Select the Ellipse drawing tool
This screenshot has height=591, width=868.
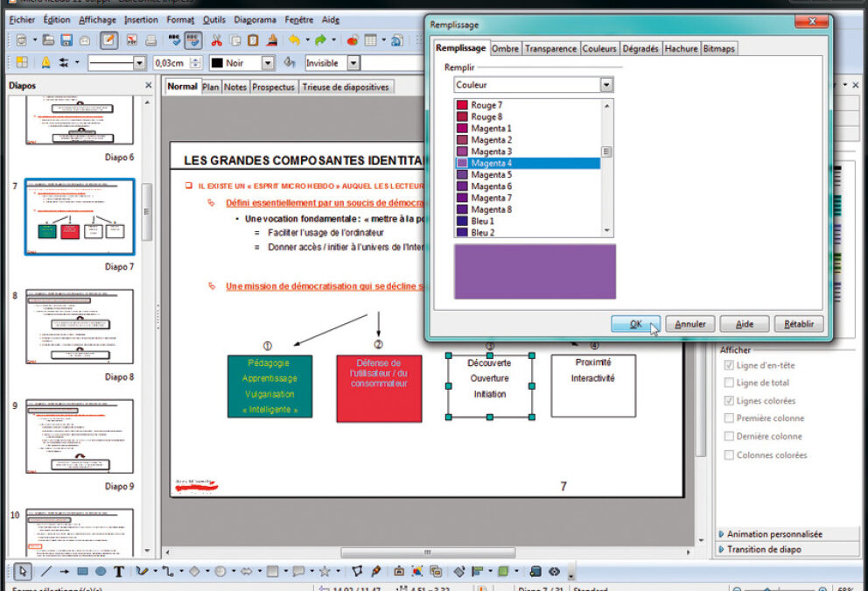(x=101, y=572)
